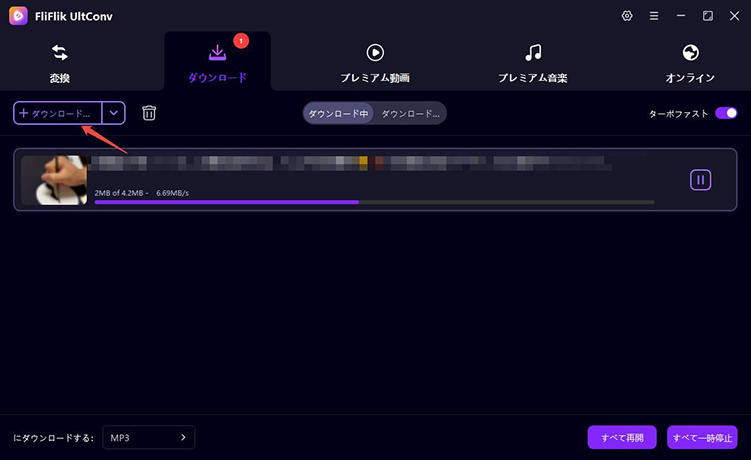
Task: Switch to the ダウンロード tab
Action: pyautogui.click(x=217, y=63)
